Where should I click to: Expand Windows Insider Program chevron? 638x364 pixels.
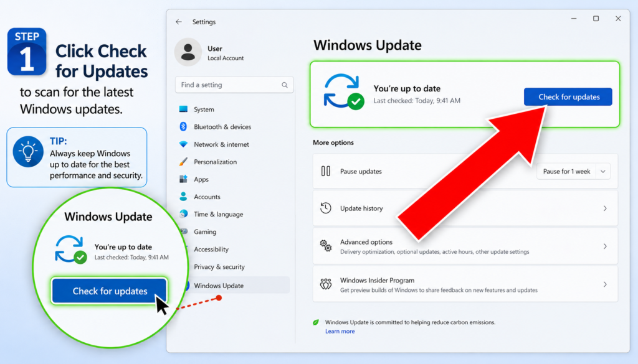click(605, 284)
